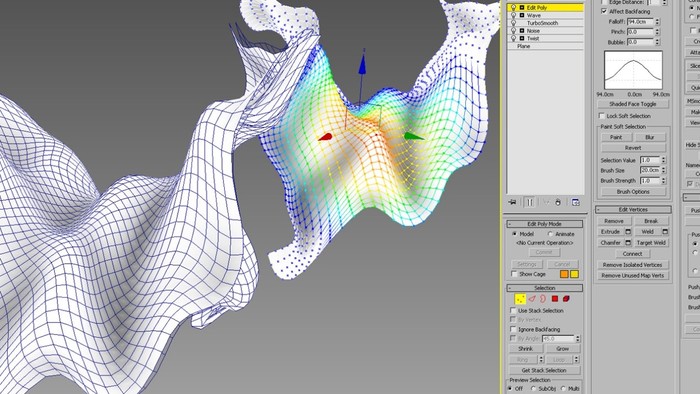Click Pin Stack icon below modifier list
The image size is (700, 394).
point(512,202)
